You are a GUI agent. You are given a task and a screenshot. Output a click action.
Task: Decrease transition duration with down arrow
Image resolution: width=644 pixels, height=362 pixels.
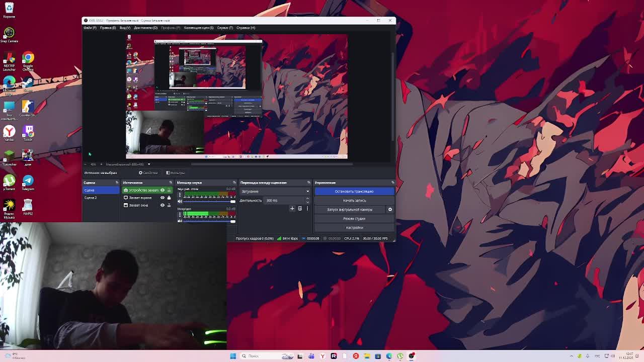307,202
